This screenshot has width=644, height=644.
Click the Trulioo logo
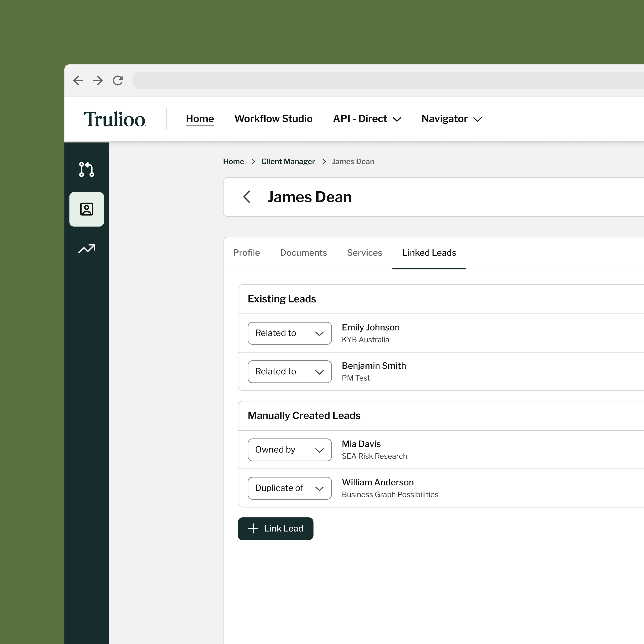115,119
